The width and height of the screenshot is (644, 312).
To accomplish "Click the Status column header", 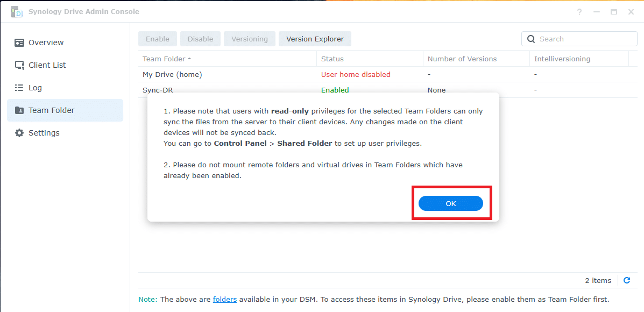I will pos(370,59).
